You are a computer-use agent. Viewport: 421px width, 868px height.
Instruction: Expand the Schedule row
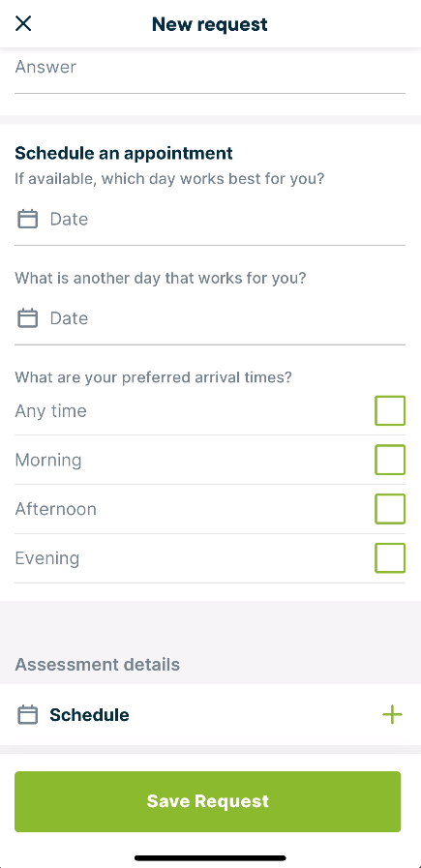tap(211, 715)
